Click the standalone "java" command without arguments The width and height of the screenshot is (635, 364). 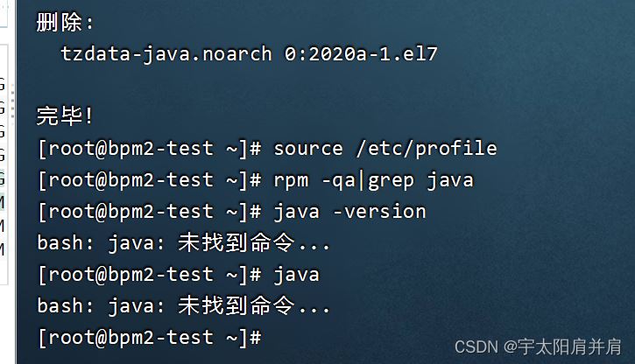coord(297,276)
